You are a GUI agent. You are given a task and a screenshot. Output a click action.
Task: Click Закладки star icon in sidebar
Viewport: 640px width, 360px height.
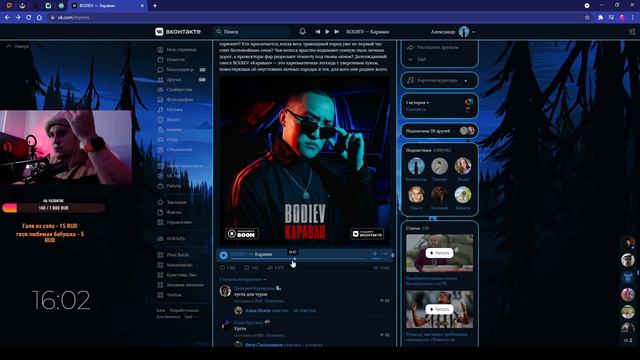click(160, 202)
